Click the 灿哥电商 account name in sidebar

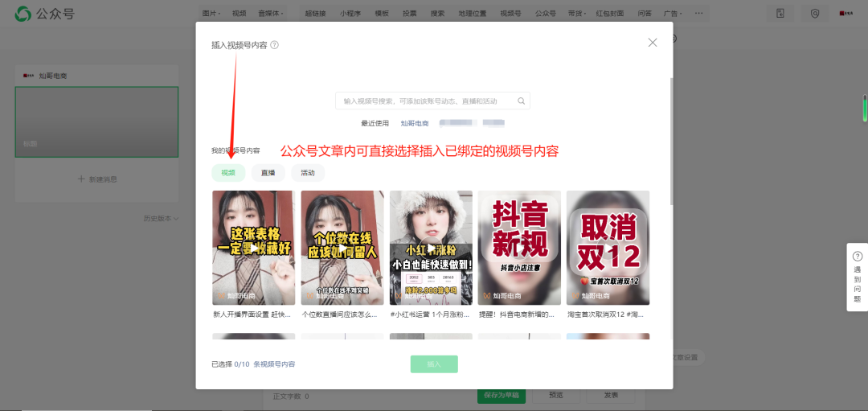53,76
